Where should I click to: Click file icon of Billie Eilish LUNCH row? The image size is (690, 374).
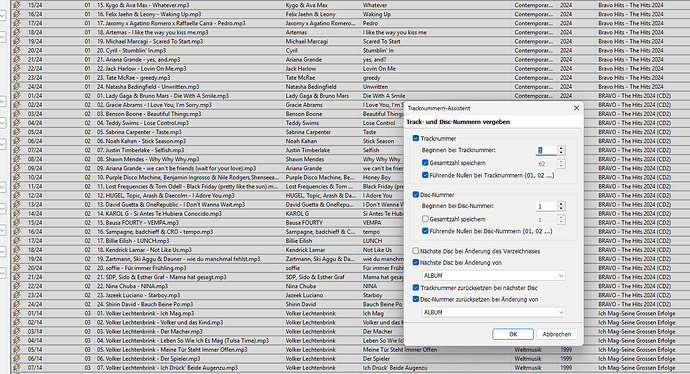(x=17, y=241)
